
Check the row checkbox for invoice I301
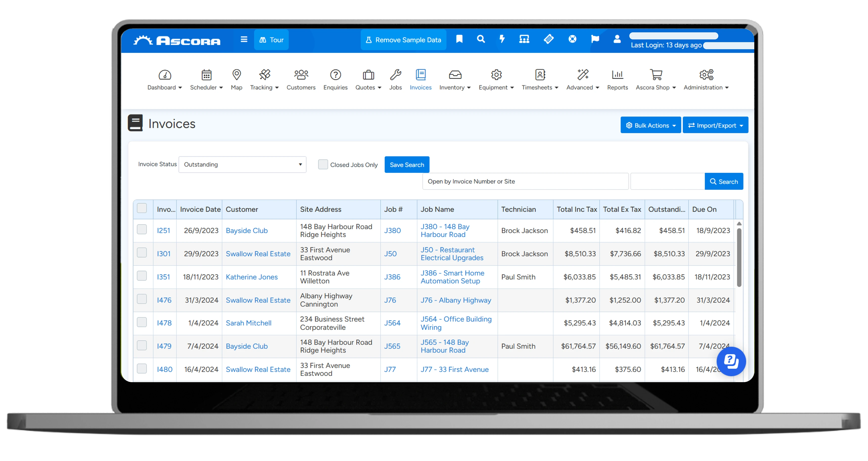[142, 253]
